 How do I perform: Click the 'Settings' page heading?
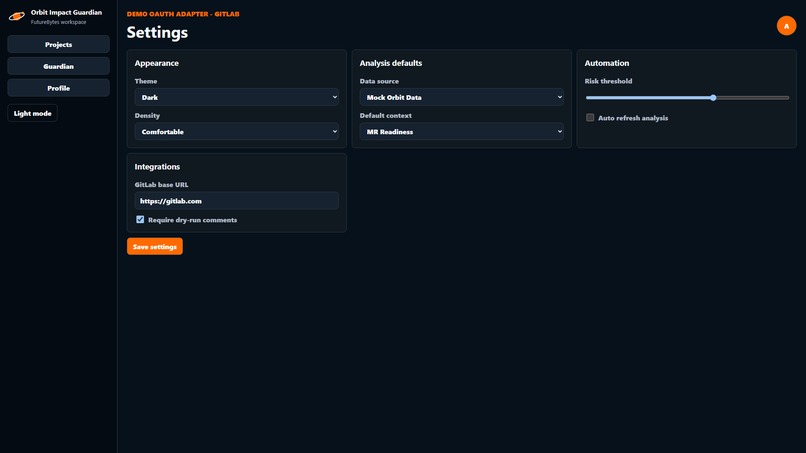[x=157, y=32]
